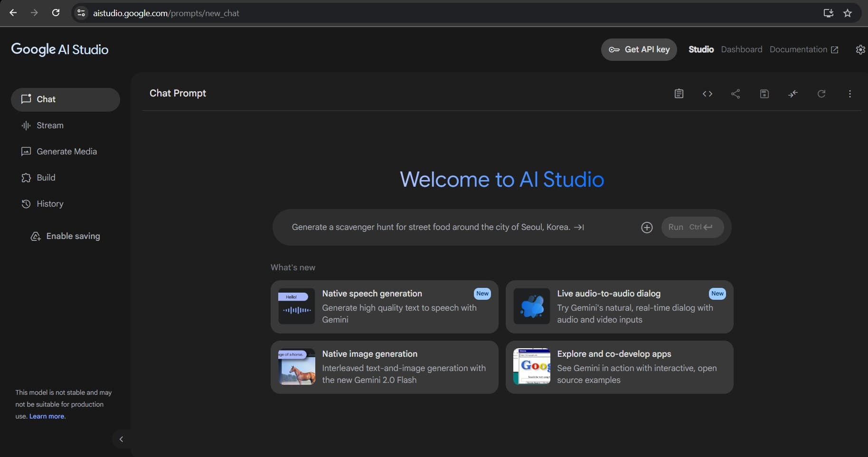Reload the page with browser refresh icon
Screen dimensions: 868x457
[56, 13]
